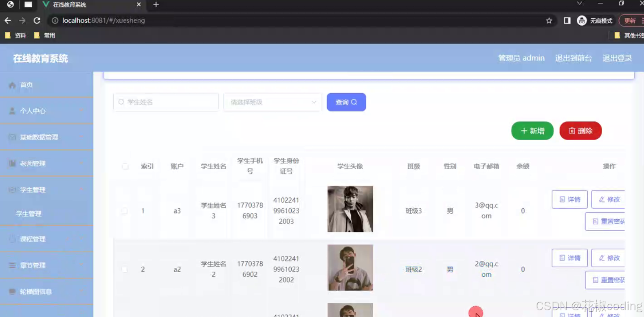Click 重置密码 for student a3
Image resolution: width=644 pixels, height=317 pixels.
tap(605, 221)
